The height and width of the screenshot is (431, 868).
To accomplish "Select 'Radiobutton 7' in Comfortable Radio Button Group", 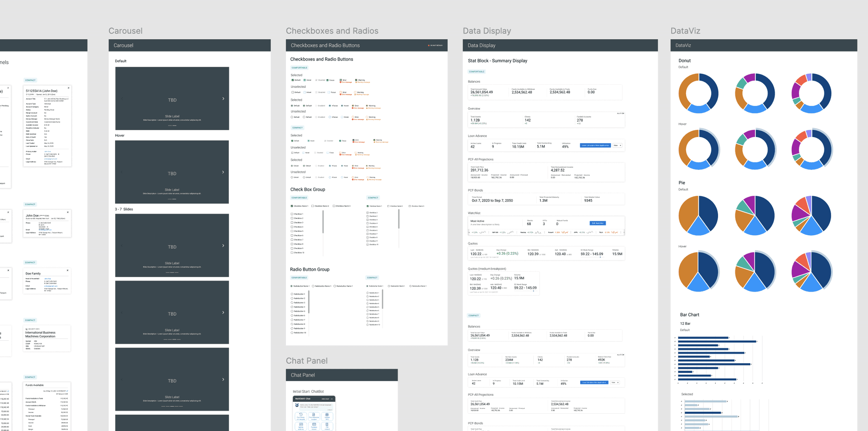I will pos(292,320).
